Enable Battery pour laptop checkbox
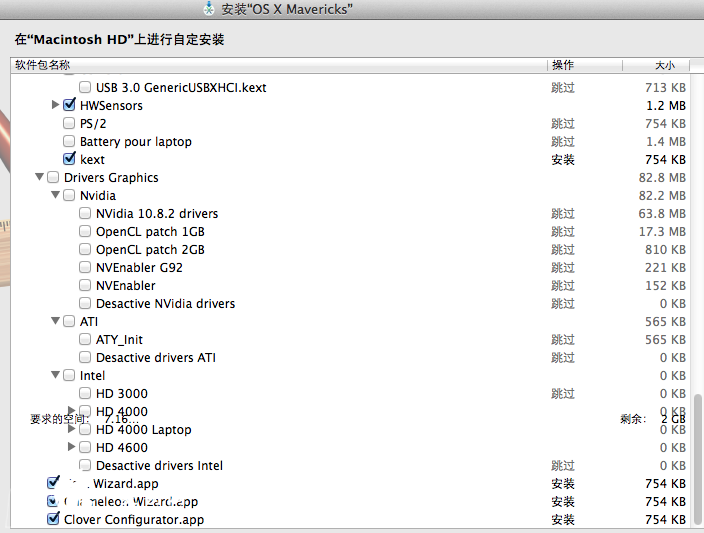The width and height of the screenshot is (704, 533). [x=69, y=142]
